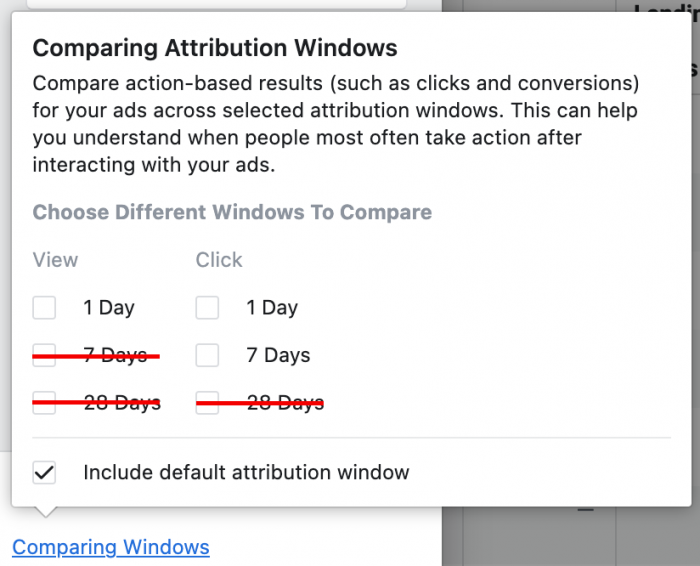Click the "View" column header

click(55, 260)
